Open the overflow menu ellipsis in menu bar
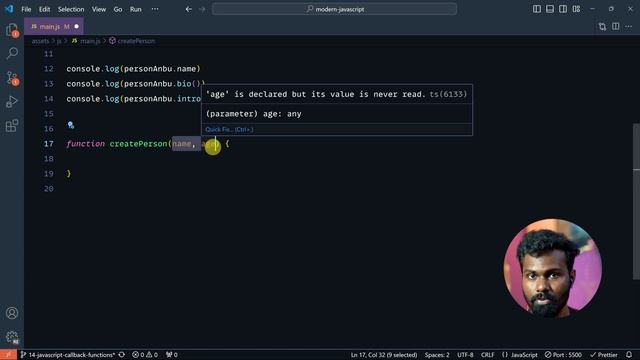This screenshot has width=640, height=360. click(155, 9)
